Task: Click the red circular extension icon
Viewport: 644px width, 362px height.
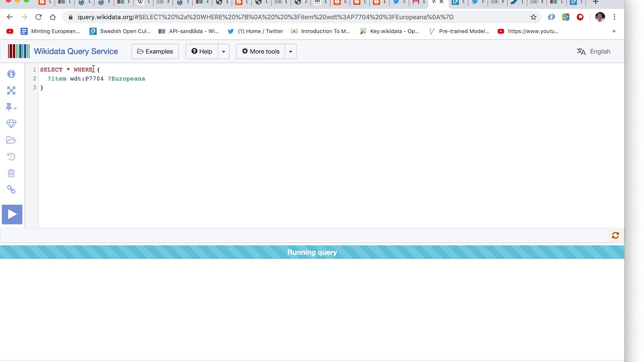Action: tap(580, 17)
